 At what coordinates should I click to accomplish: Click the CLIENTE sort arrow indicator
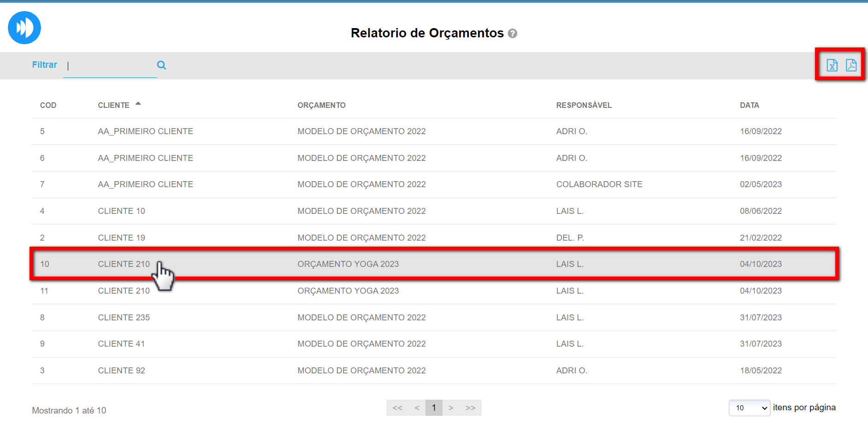[138, 104]
